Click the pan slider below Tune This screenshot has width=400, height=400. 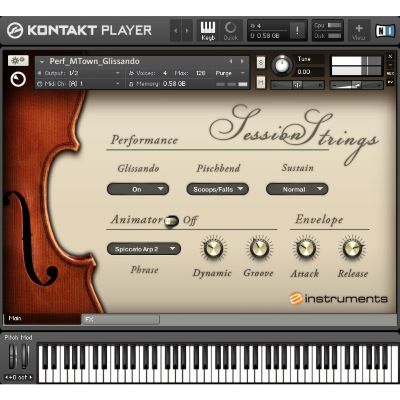tap(297, 85)
